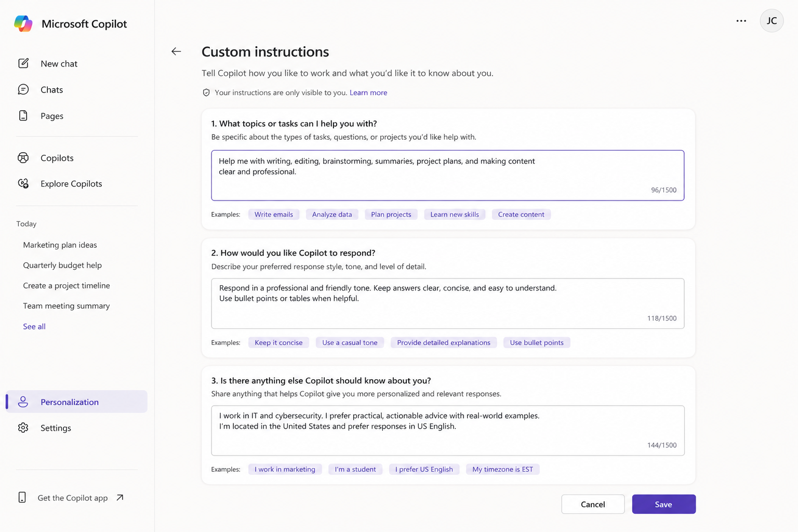The width and height of the screenshot is (798, 532).
Task: Select the Personalization menu item
Action: (77, 402)
